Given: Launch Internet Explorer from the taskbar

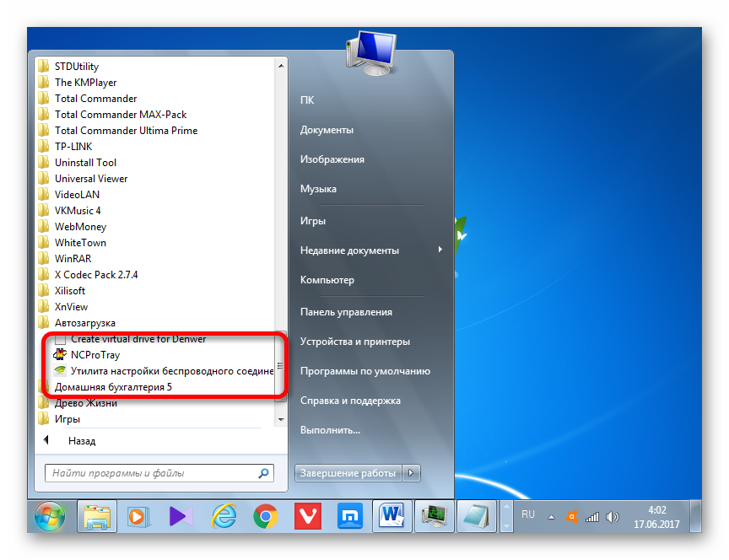Looking at the screenshot, I should point(224,516).
